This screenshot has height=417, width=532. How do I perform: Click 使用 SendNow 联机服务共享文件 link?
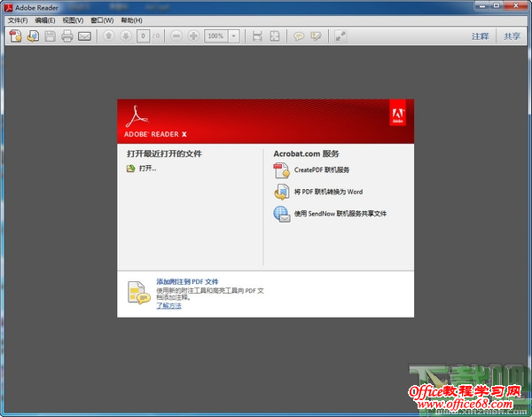pos(340,214)
